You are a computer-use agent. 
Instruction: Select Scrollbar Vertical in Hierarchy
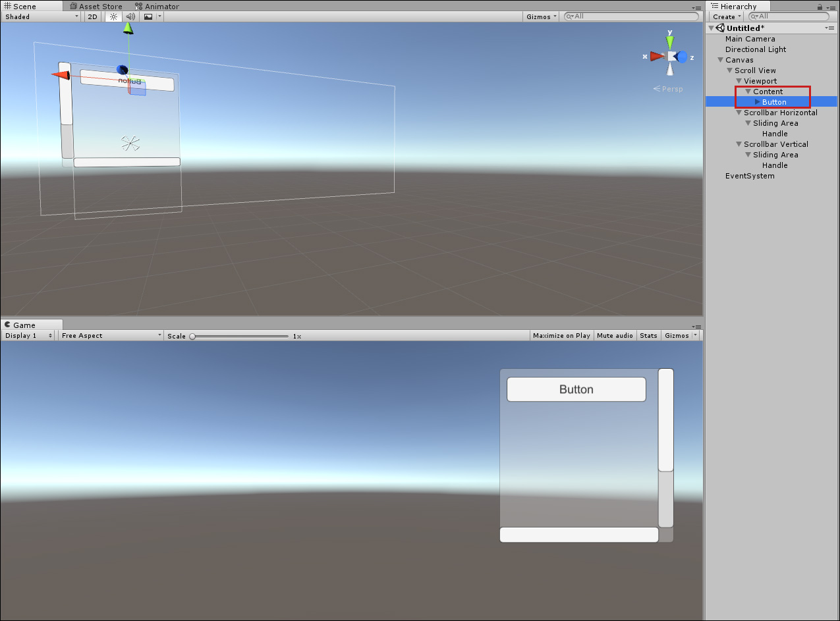[x=776, y=144]
